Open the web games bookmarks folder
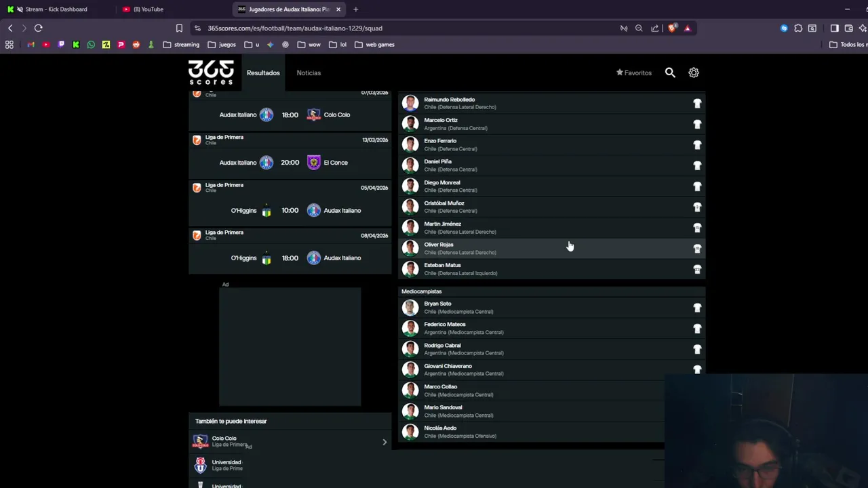This screenshot has height=488, width=868. pyautogui.click(x=374, y=45)
